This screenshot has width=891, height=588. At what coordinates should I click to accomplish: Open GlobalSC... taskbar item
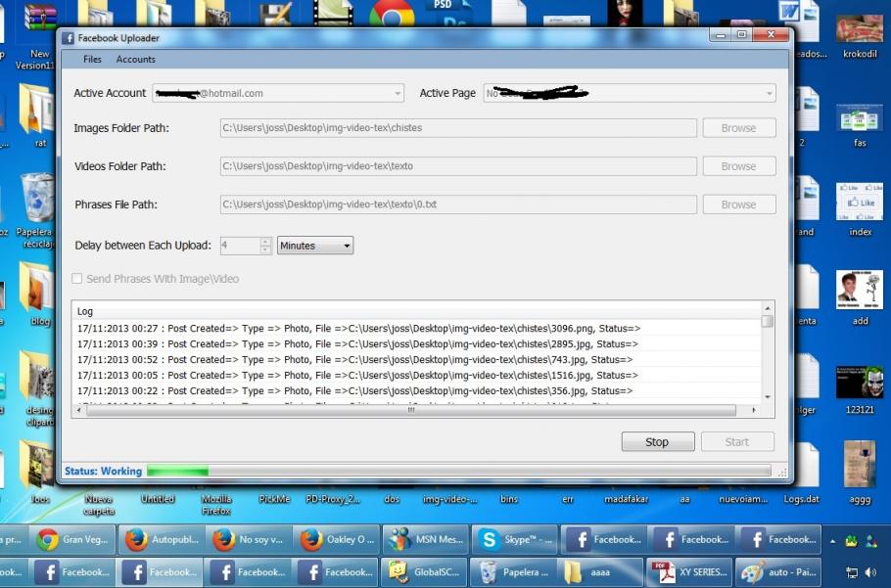pos(424,572)
